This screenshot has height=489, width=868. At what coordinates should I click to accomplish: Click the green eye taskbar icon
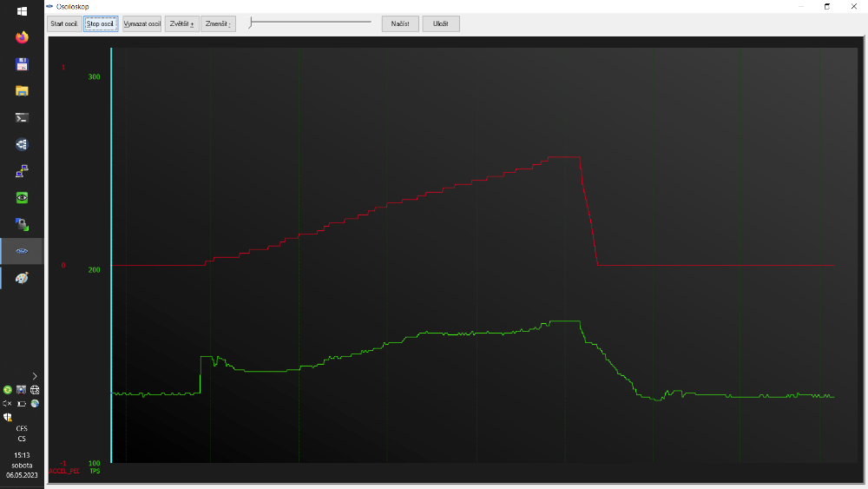click(x=22, y=197)
